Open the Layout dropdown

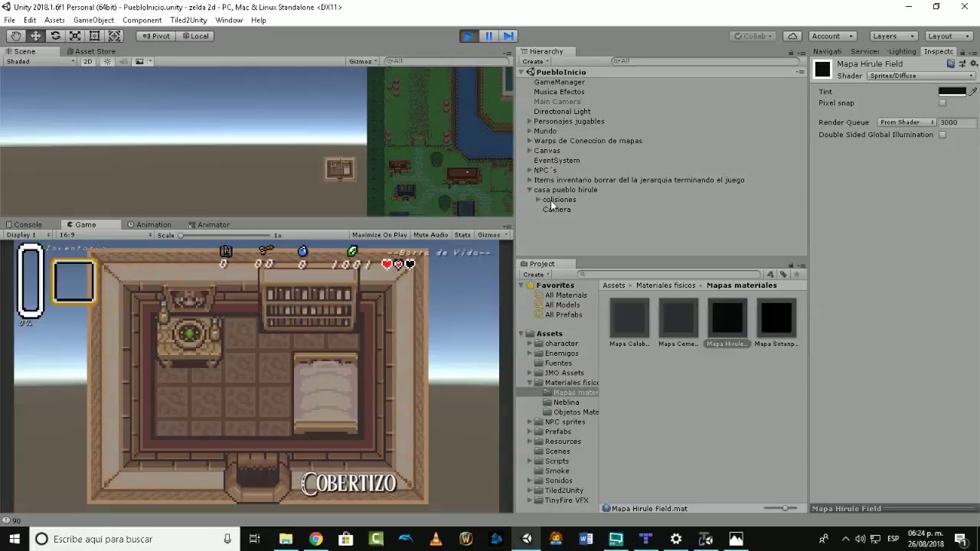click(948, 36)
